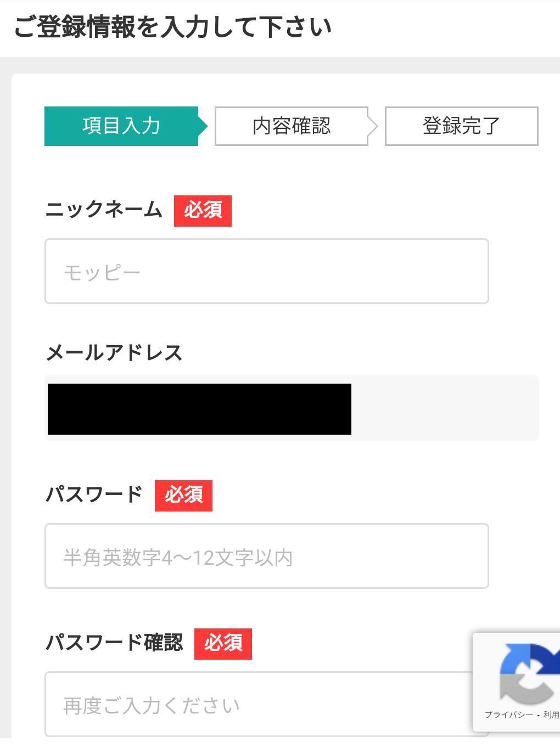Image resolution: width=560 pixels, height=753 pixels.
Task: Open the reCAPTCHA 利用 terms link
Action: (551, 715)
